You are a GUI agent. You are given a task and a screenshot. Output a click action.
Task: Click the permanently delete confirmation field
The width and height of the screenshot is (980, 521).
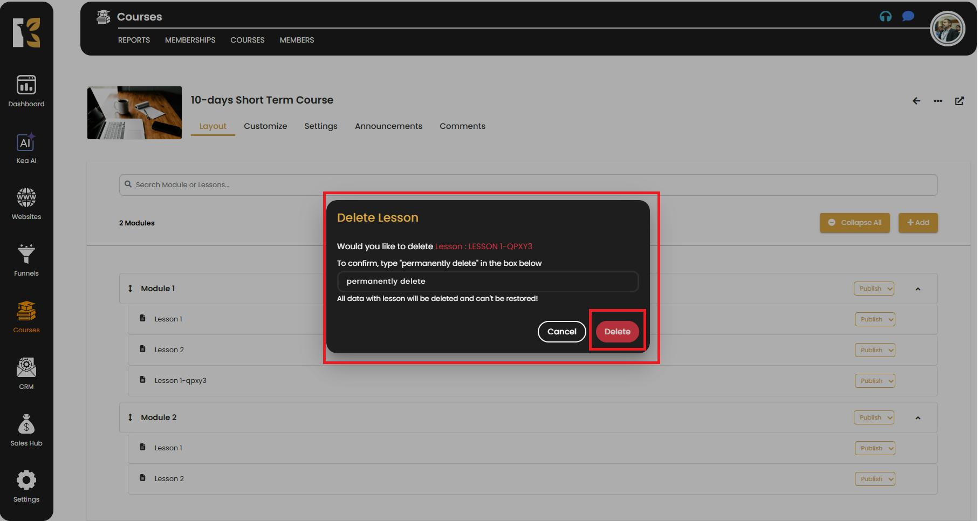tap(487, 282)
